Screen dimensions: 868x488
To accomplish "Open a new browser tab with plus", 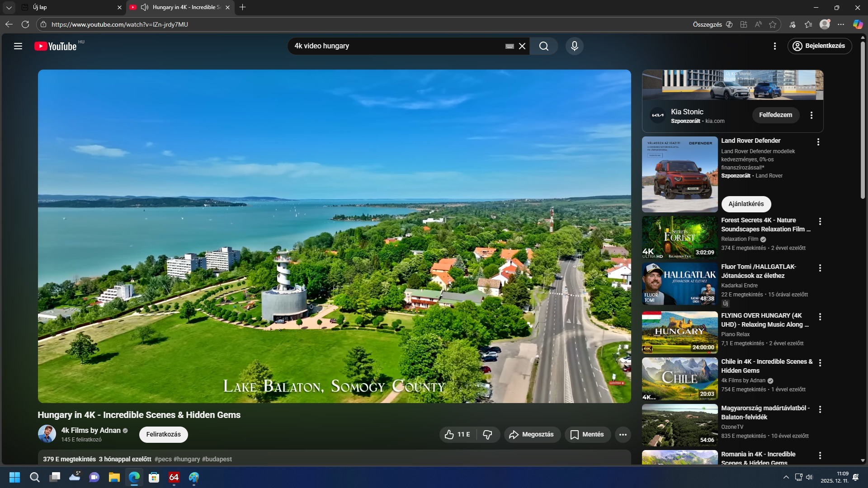I will (x=242, y=7).
